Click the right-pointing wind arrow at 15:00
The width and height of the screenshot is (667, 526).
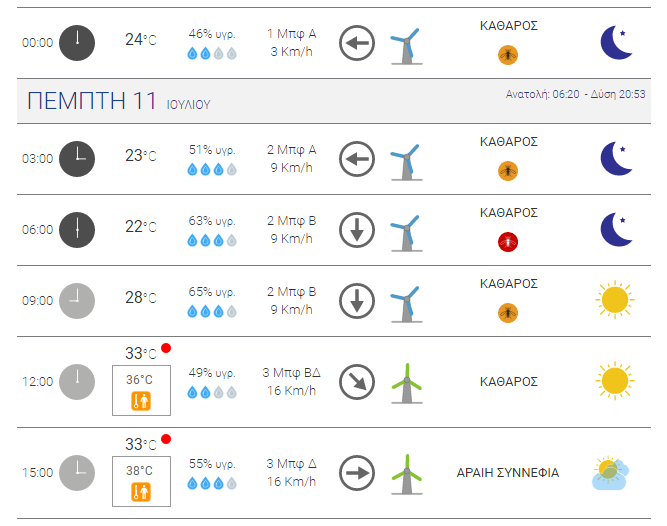click(357, 473)
